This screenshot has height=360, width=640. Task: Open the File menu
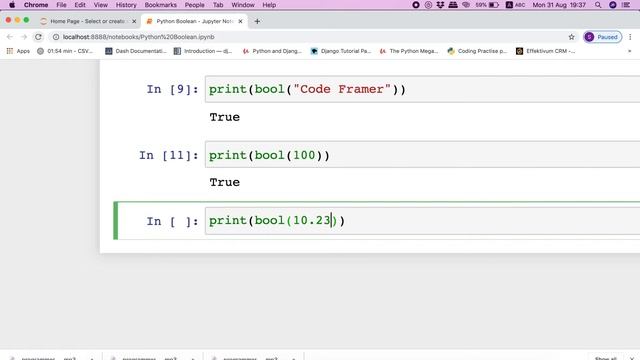coord(61,5)
